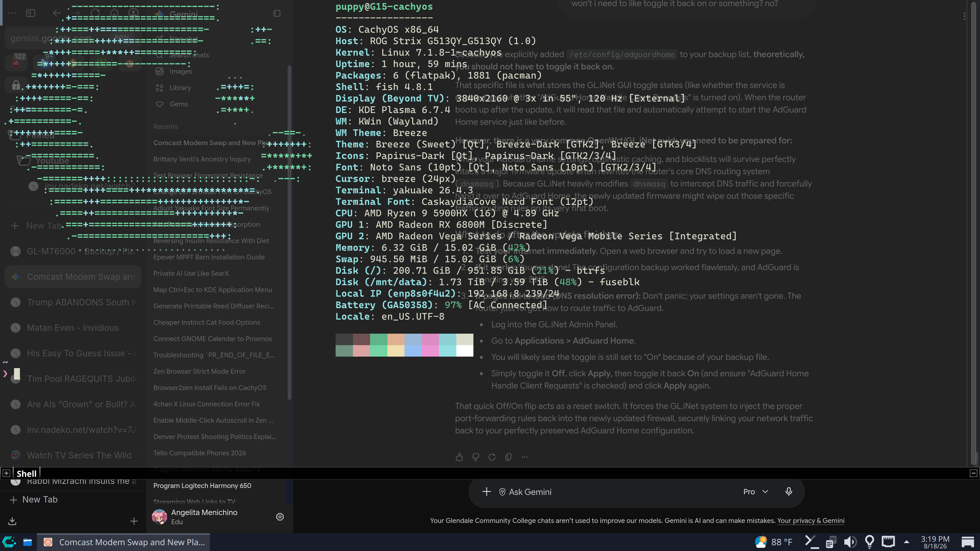Open a New Tab below the terminal

73,500
